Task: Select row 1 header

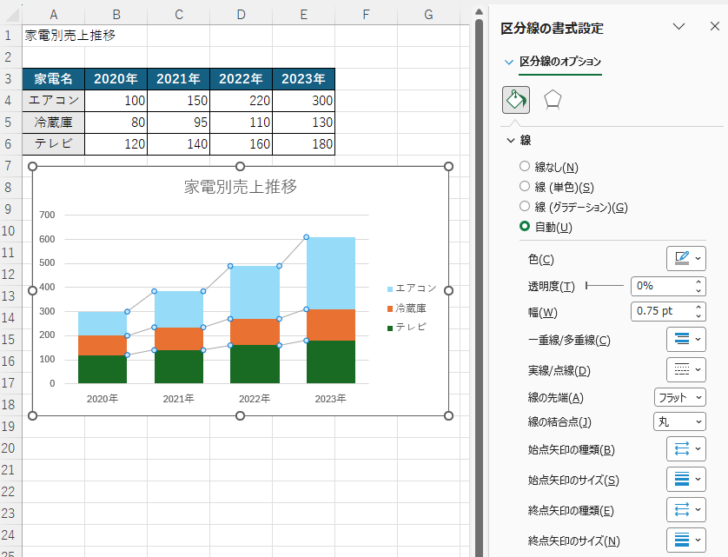Action: (x=10, y=35)
